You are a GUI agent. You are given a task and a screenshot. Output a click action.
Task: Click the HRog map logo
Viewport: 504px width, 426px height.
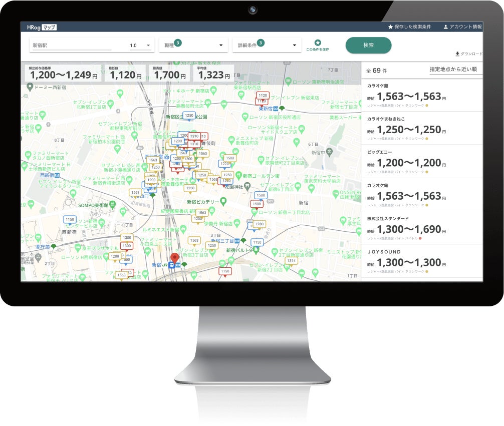pyautogui.click(x=42, y=28)
